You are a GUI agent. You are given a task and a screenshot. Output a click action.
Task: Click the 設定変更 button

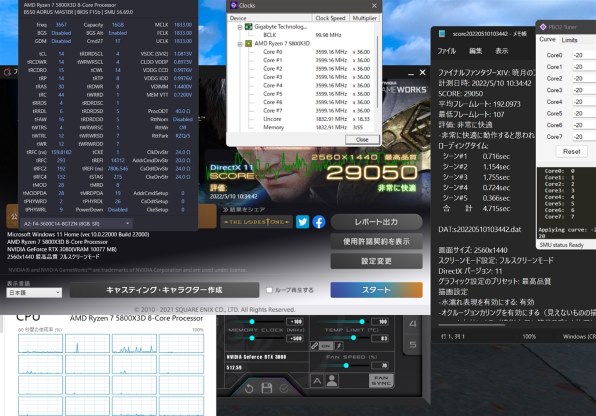pos(376,261)
